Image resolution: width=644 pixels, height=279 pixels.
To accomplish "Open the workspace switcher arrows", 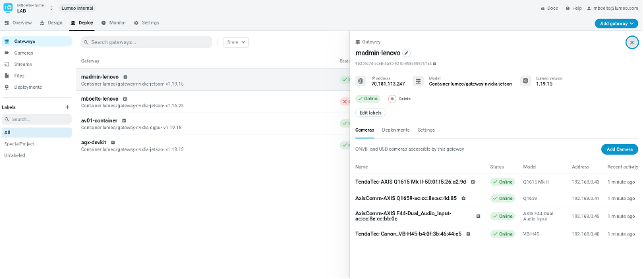I will tap(51, 8).
